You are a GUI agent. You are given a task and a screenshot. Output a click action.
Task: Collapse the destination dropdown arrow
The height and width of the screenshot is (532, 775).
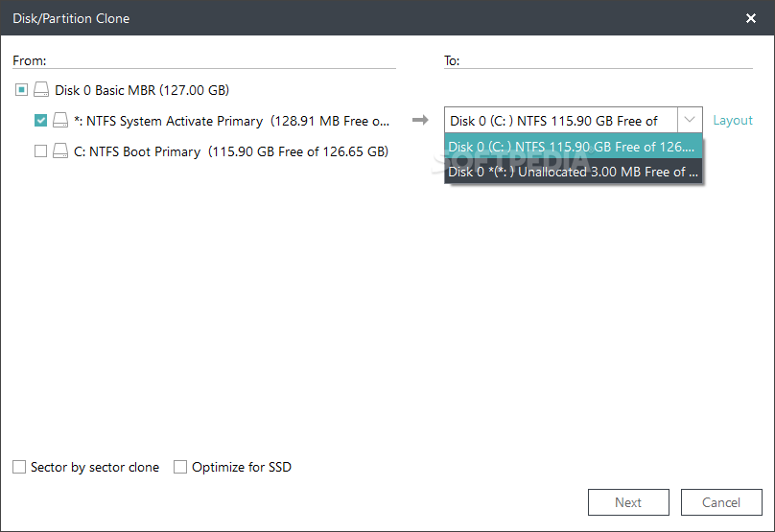tap(690, 120)
